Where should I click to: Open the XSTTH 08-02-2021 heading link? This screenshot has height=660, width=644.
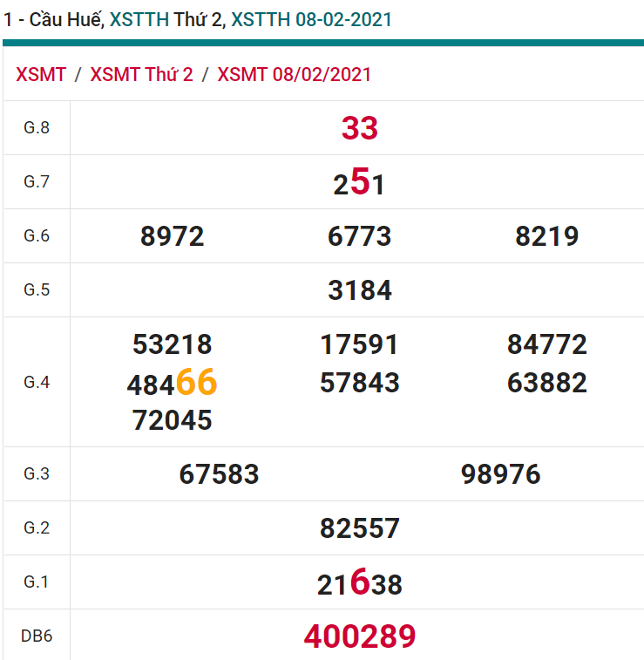click(311, 19)
